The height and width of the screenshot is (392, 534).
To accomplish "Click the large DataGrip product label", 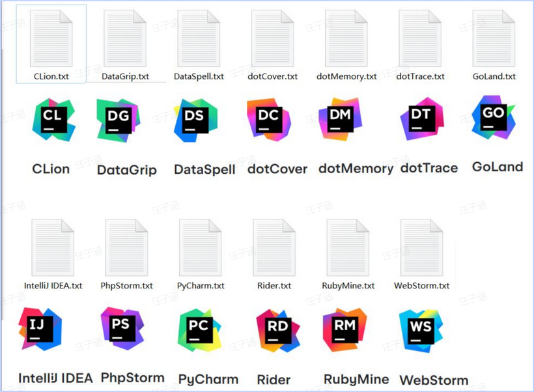I will coord(127,169).
